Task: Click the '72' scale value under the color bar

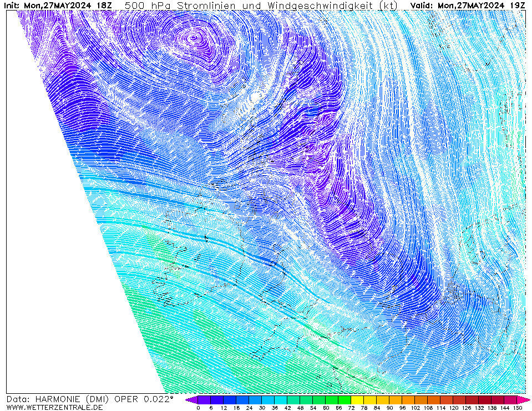Action: (x=351, y=408)
